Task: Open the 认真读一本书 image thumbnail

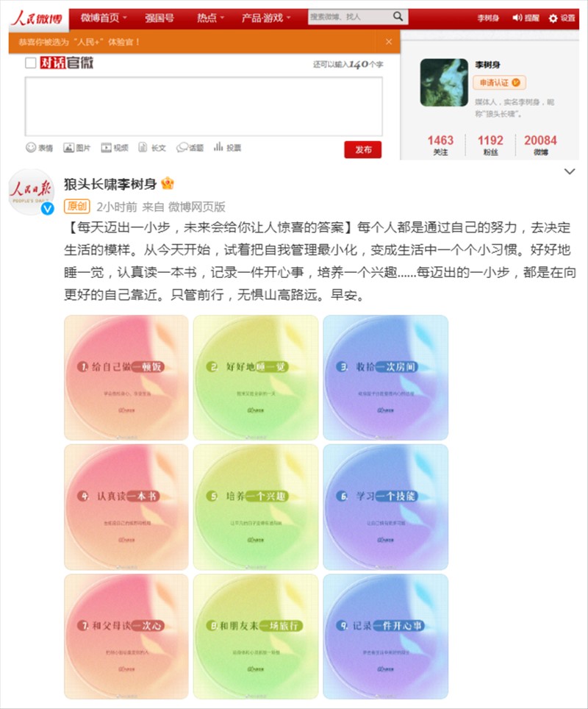Action: tap(126, 507)
